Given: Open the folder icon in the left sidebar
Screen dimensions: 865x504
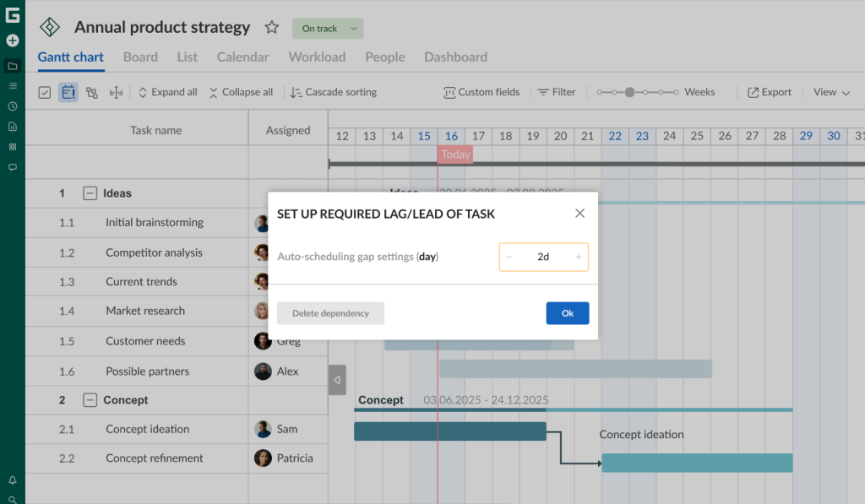Looking at the screenshot, I should click(12, 66).
